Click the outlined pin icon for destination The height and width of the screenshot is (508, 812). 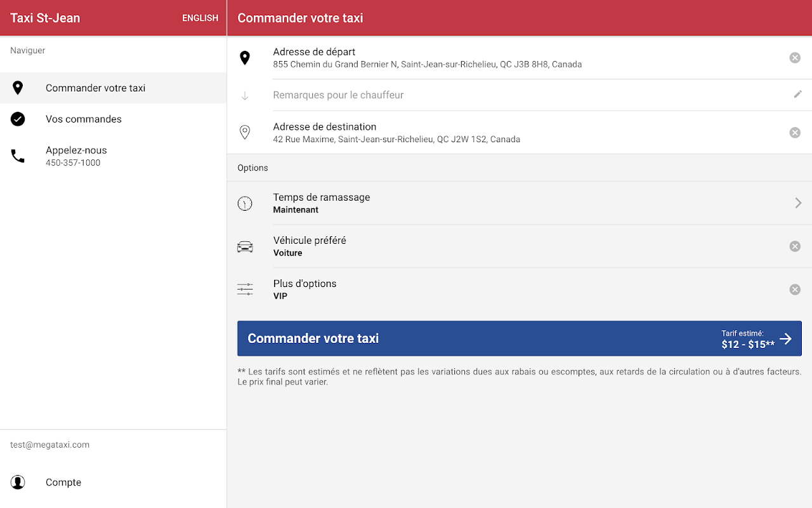pos(245,133)
